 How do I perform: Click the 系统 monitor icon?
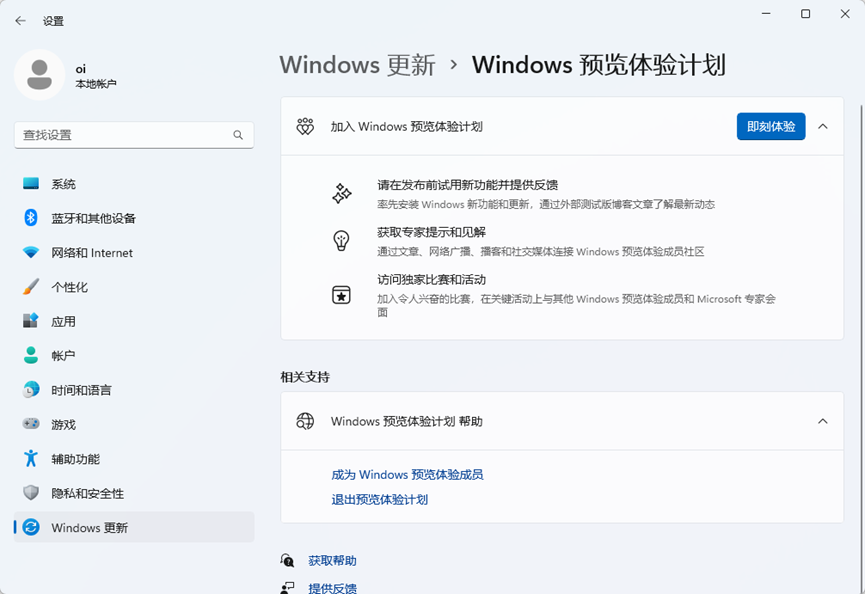(x=31, y=184)
